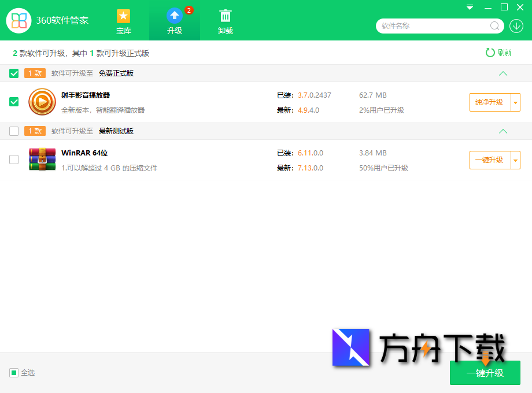Check the WinRAR 64位 checkbox
Image resolution: width=532 pixels, height=393 pixels.
click(x=13, y=160)
